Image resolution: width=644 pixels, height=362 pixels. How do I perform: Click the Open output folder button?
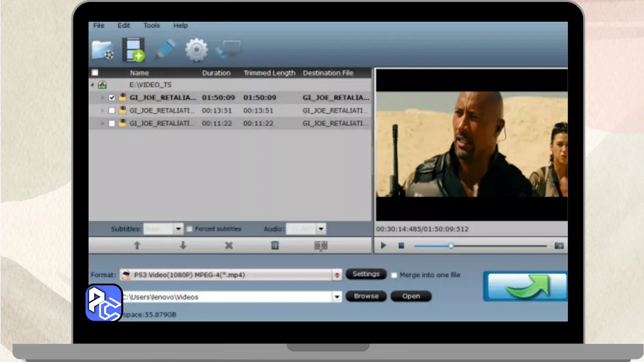click(x=411, y=296)
